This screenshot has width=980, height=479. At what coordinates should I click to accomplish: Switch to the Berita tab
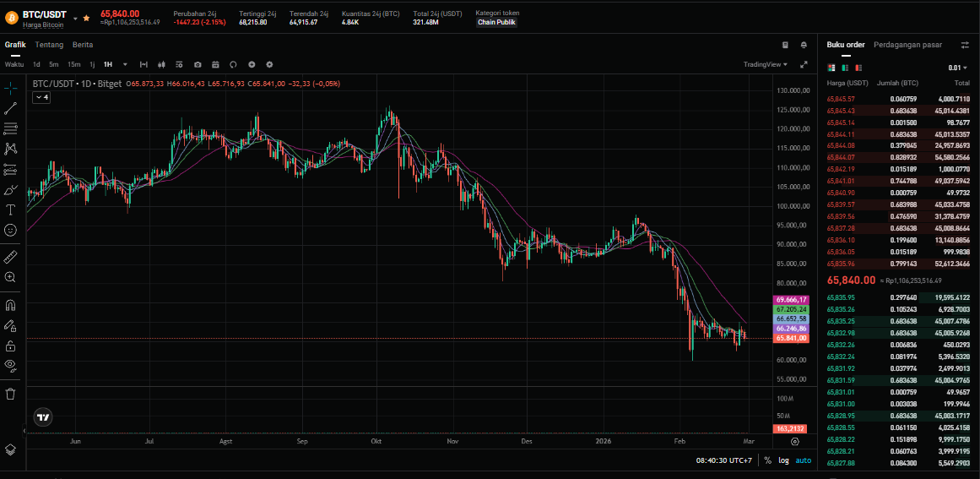coord(83,45)
